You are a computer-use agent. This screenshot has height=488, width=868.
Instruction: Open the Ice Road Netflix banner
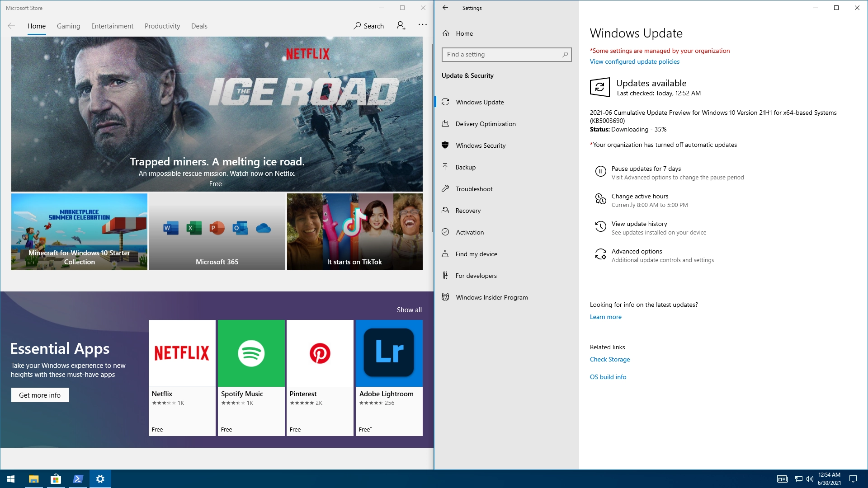click(x=217, y=114)
